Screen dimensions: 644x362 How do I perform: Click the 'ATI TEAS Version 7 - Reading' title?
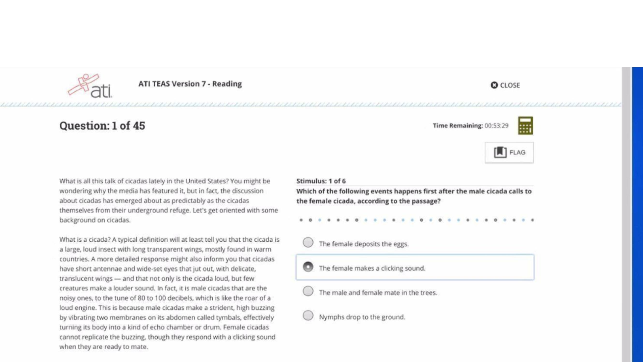point(190,84)
